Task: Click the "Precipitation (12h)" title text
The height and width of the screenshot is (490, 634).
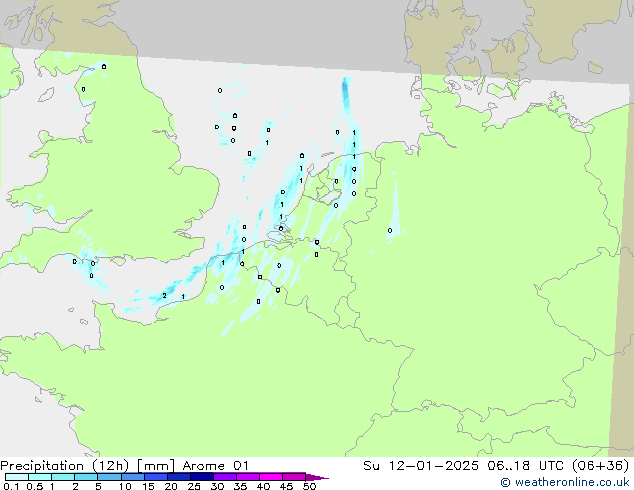Action: [65, 466]
